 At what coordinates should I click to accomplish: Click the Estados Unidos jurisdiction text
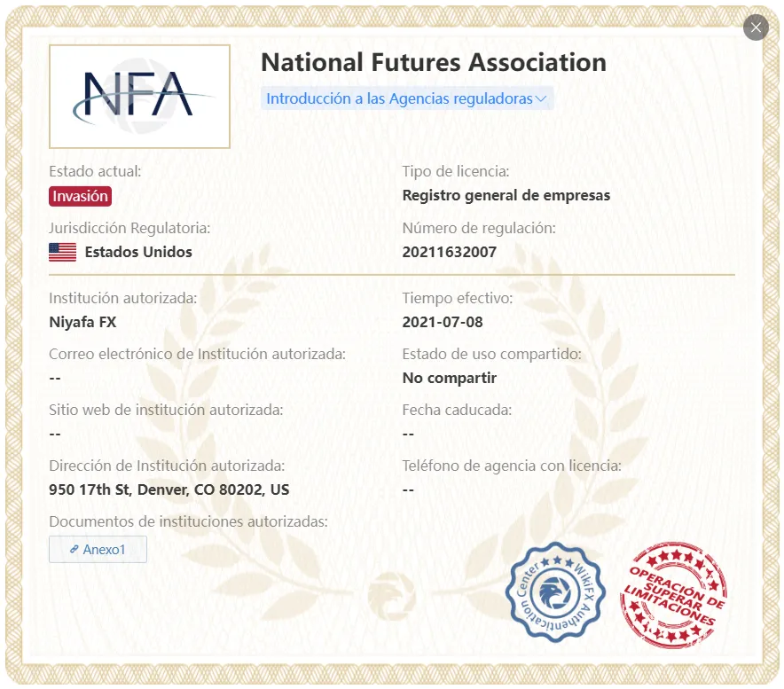138,252
